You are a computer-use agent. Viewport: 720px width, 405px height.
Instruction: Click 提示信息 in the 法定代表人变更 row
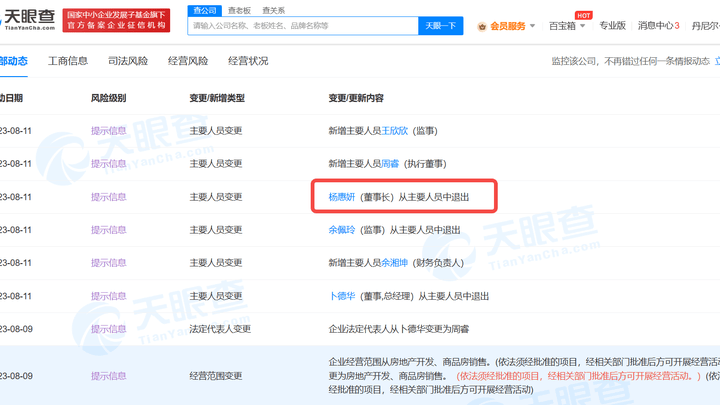pos(108,329)
